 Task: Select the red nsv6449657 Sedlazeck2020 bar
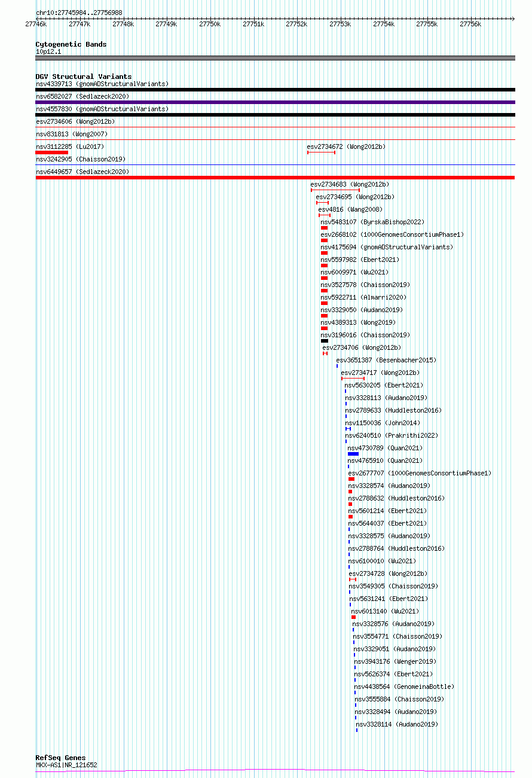click(x=275, y=178)
